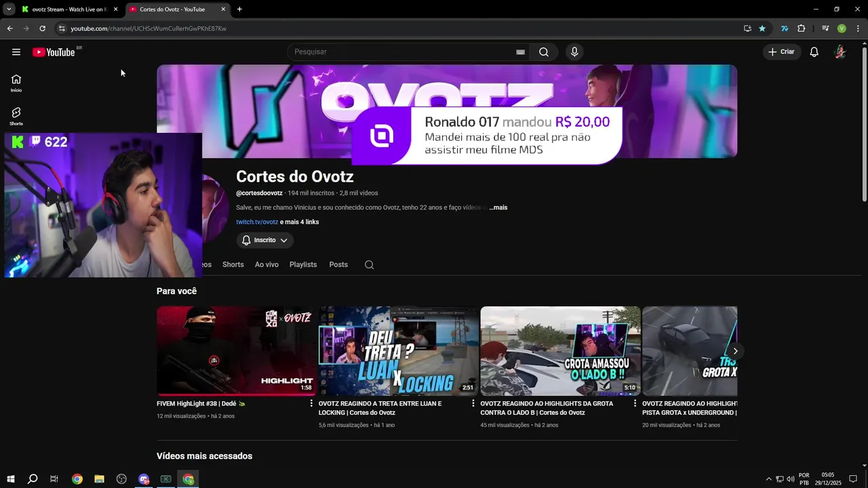This screenshot has height=488, width=868.
Task: Open more options for GROTA CONTRA O LADO B video
Action: pos(635,403)
